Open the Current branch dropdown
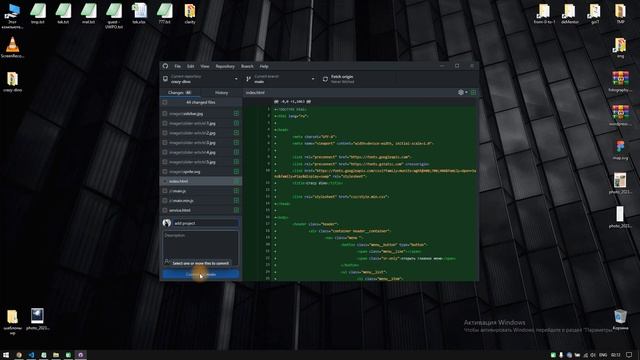The width and height of the screenshot is (640, 360). [x=280, y=79]
